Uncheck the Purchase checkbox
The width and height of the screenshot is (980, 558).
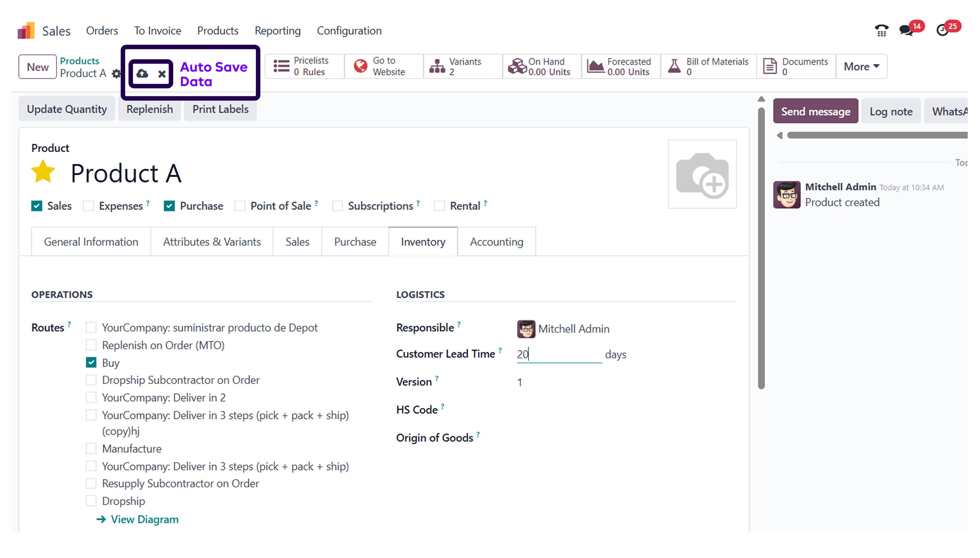click(169, 206)
